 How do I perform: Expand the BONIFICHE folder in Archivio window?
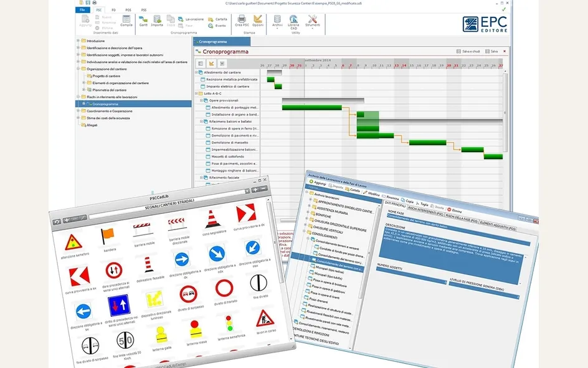(x=308, y=212)
